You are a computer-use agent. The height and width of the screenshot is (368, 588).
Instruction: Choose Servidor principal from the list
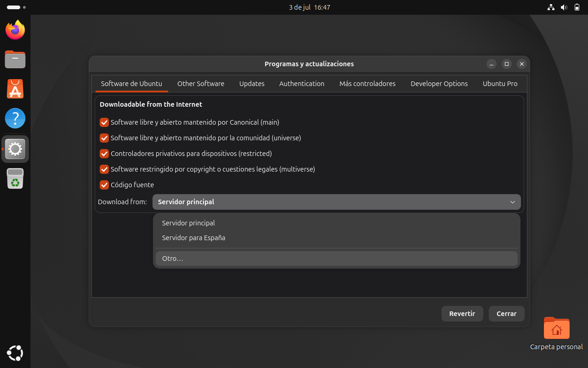[337, 223]
